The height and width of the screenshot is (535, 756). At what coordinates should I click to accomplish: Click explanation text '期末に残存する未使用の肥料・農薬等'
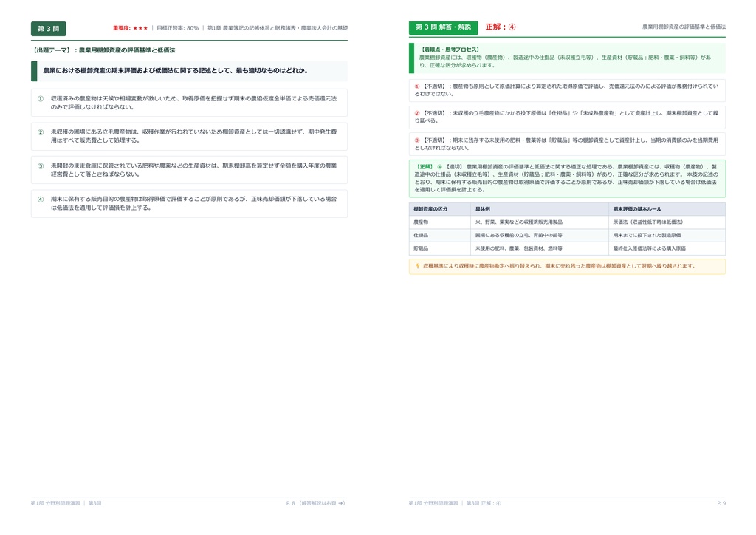pos(566,144)
